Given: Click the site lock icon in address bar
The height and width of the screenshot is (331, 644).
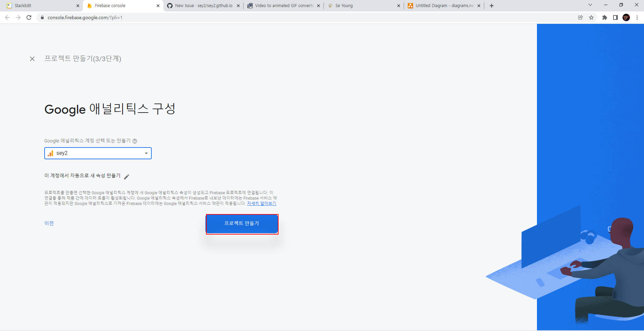Looking at the screenshot, I should [x=42, y=17].
